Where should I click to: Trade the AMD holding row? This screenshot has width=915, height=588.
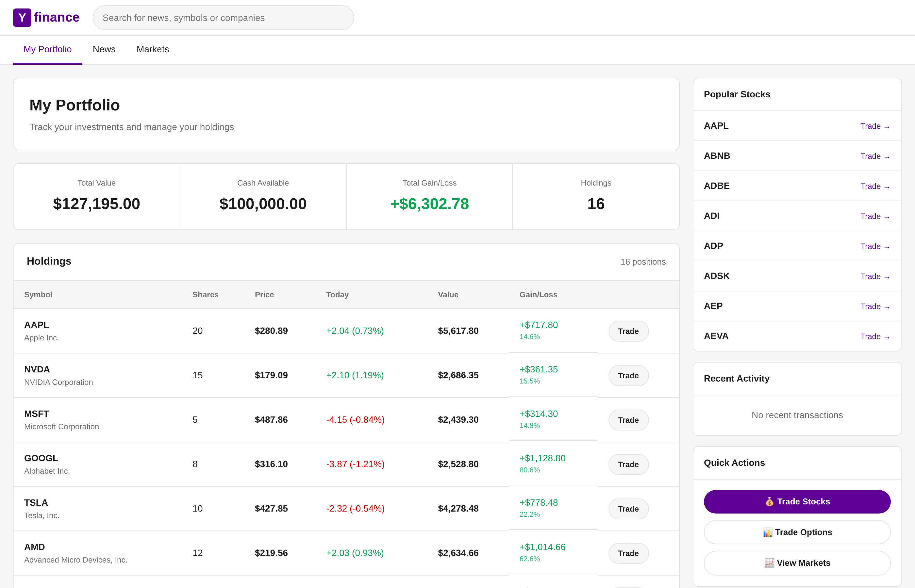tap(628, 553)
